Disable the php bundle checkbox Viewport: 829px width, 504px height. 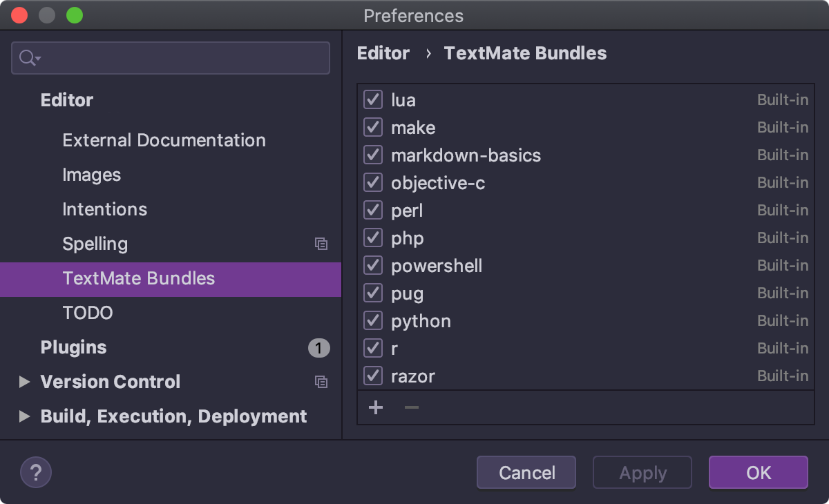coord(373,238)
